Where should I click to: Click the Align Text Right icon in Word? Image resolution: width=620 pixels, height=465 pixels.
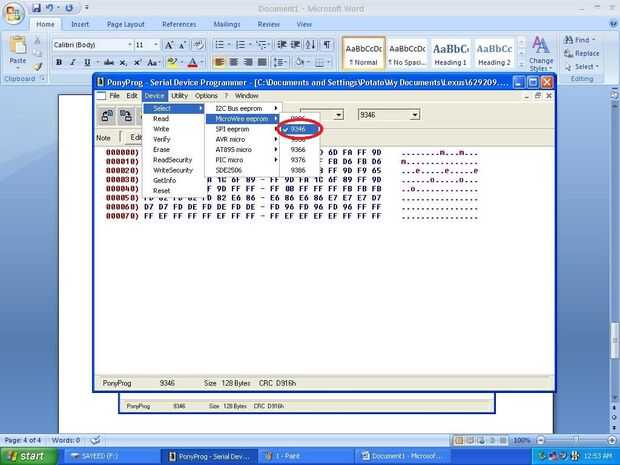tap(248, 62)
